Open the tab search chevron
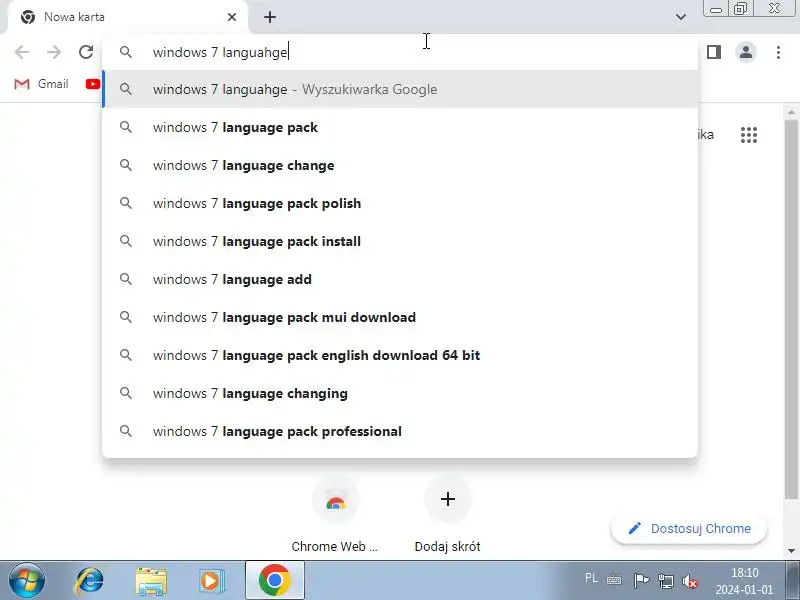Viewport: 800px width, 600px height. click(x=681, y=17)
